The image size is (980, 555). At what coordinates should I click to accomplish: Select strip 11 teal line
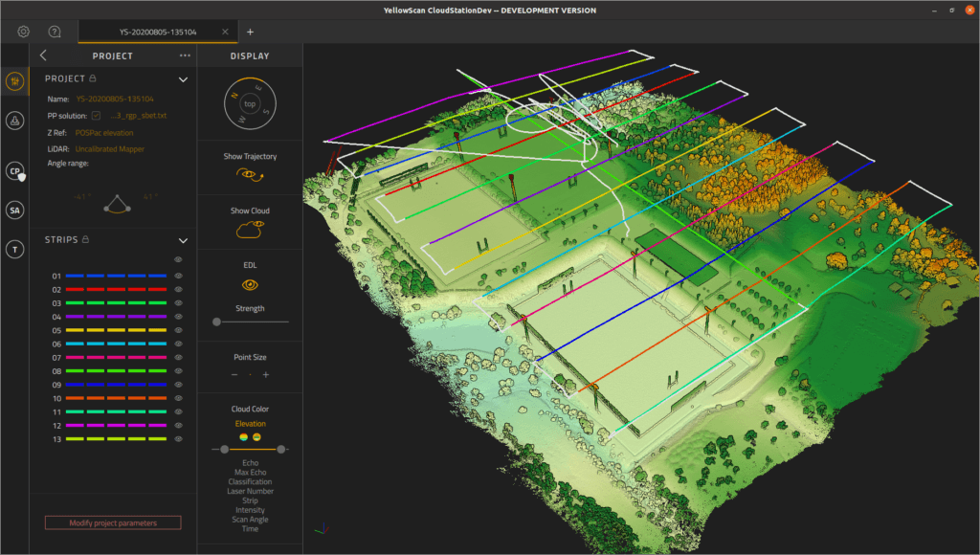click(x=116, y=411)
